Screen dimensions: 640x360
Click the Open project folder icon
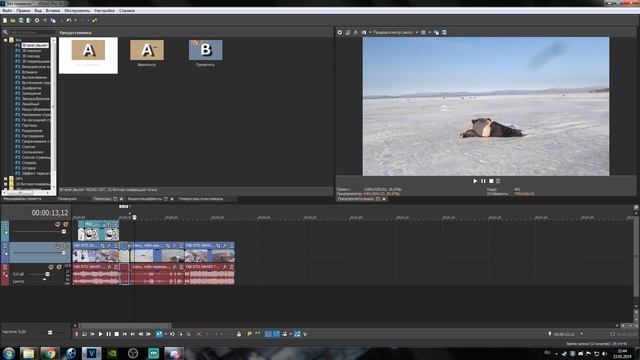pyautogui.click(x=13, y=20)
